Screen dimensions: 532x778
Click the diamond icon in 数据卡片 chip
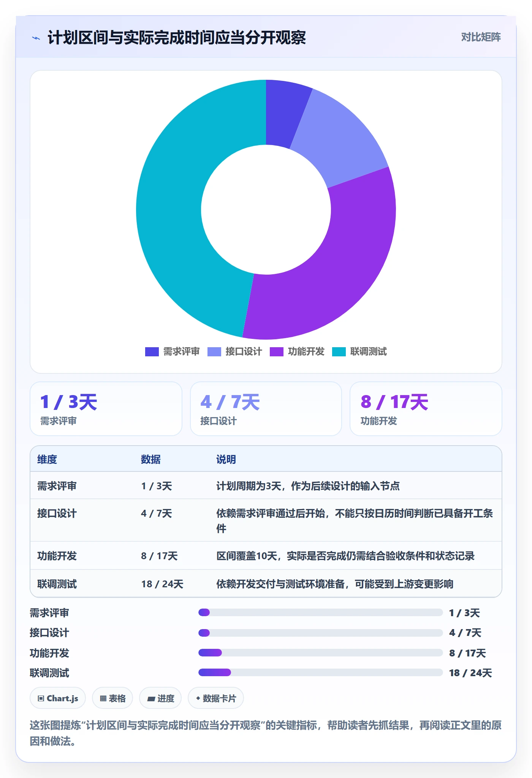click(198, 698)
